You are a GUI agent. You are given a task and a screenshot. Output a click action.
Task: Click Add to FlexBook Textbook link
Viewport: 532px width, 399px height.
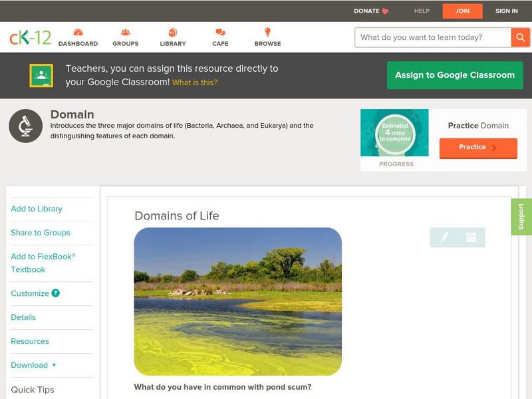43,263
